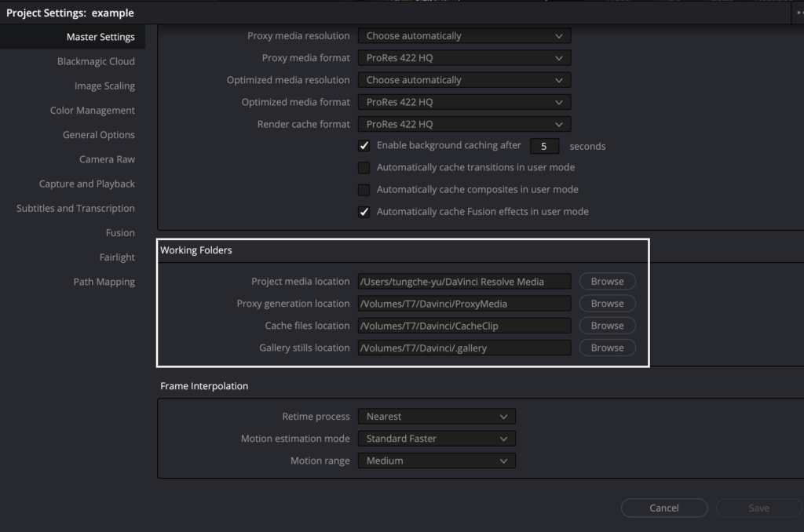This screenshot has height=532, width=804.
Task: Expand the Retime process dropdown
Action: click(437, 417)
